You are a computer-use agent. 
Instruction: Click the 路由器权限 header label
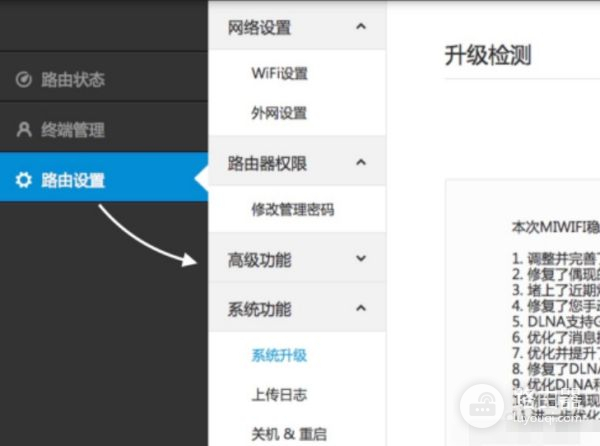pos(267,164)
